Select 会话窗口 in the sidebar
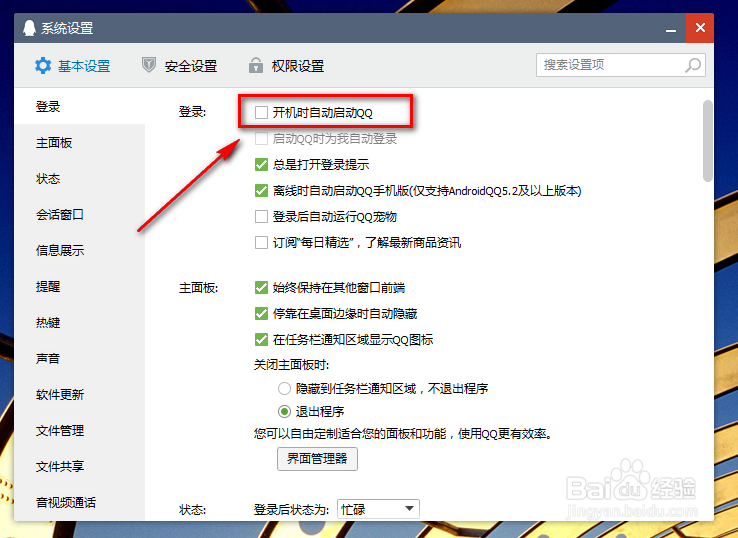 coord(80,215)
